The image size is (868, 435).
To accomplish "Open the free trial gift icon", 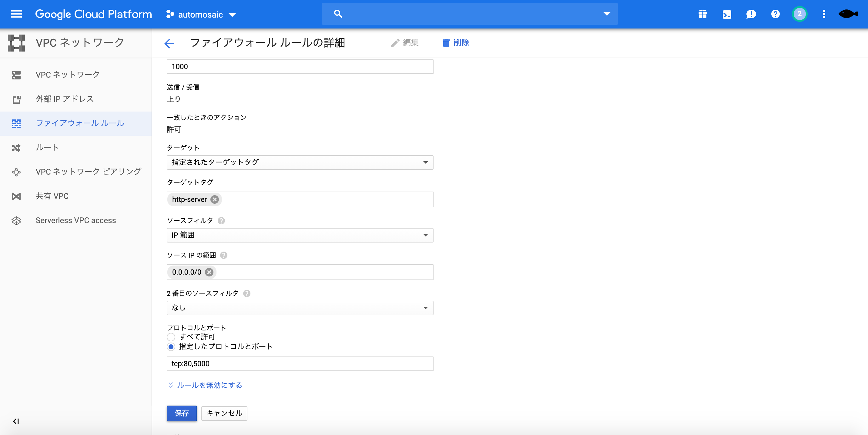I will (x=702, y=14).
